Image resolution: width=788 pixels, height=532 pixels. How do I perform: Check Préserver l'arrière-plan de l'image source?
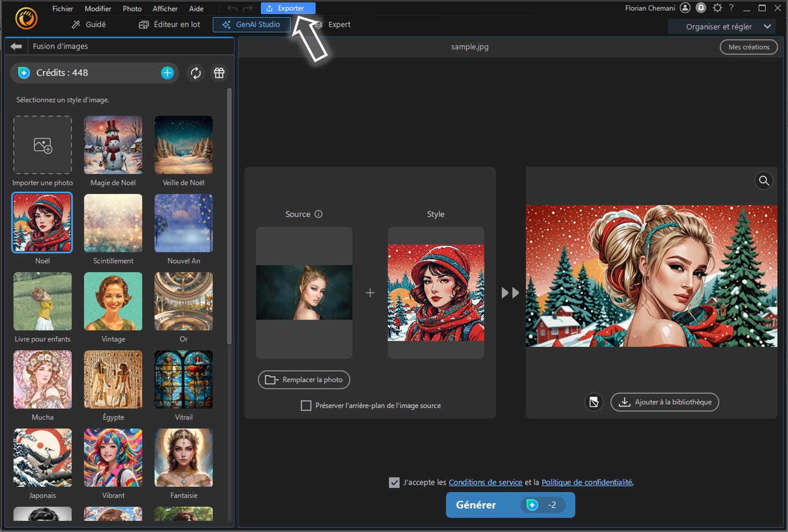click(x=306, y=405)
